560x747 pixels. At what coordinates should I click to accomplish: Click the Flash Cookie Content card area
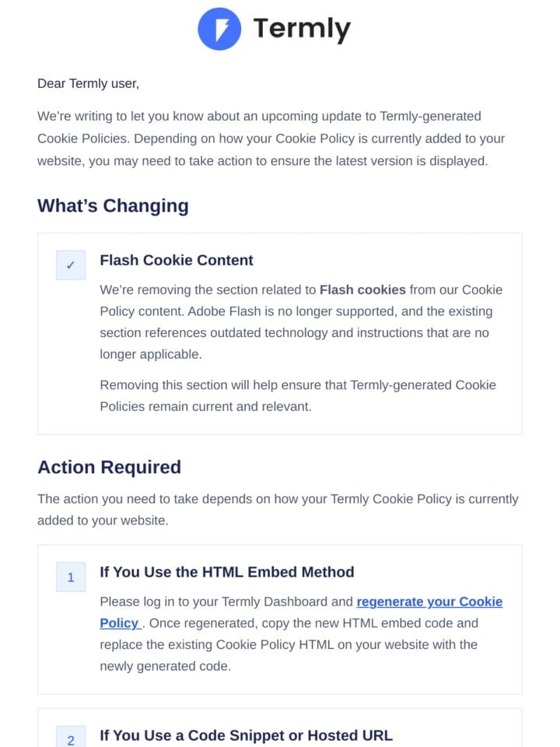280,334
